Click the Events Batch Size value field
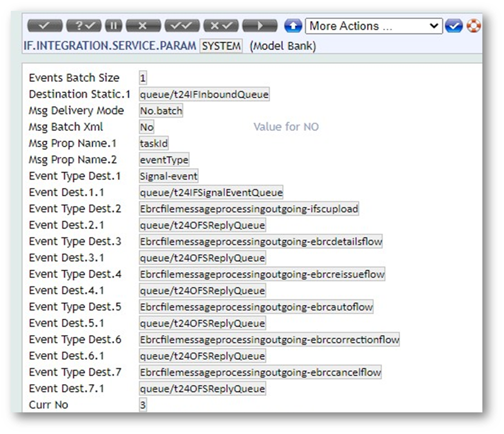 [143, 78]
